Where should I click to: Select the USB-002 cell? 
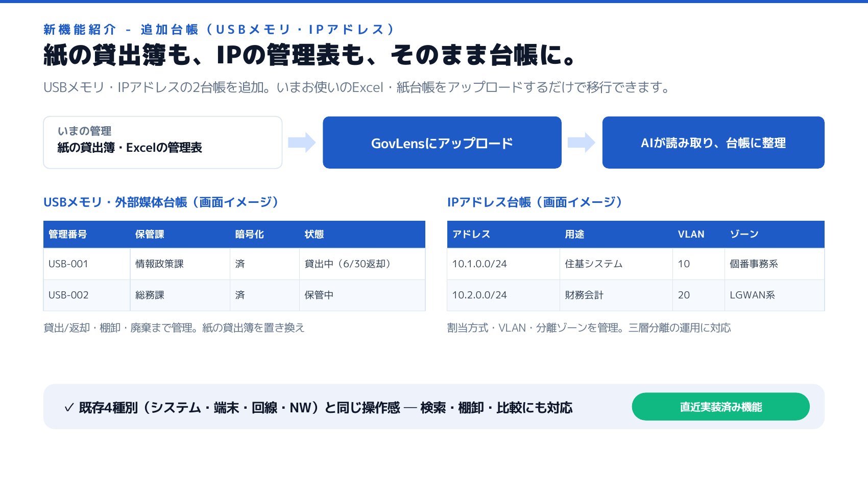(x=87, y=295)
